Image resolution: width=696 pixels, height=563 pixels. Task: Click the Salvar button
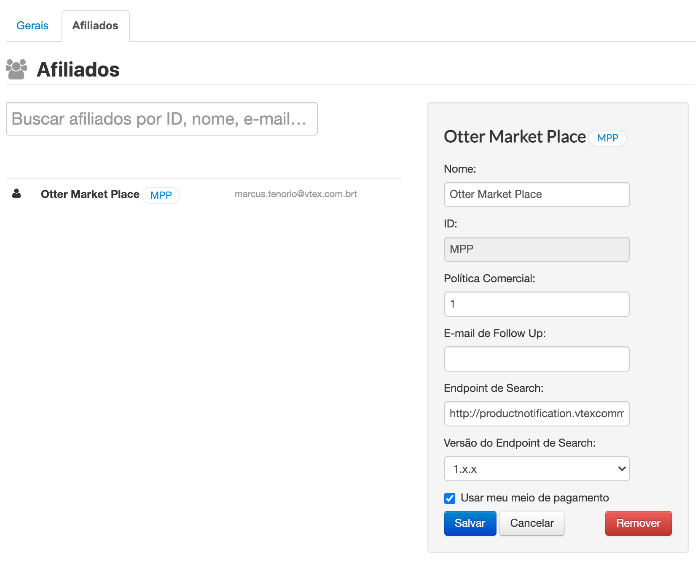pos(470,523)
